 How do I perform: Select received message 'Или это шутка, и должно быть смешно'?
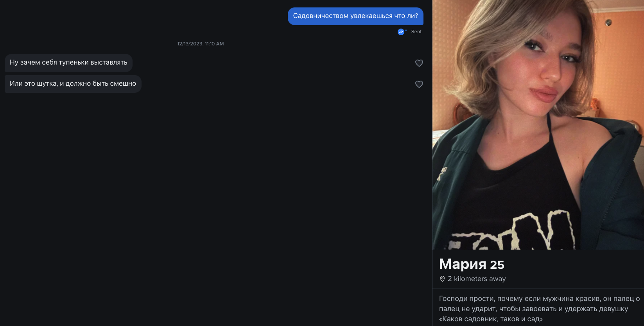73,84
